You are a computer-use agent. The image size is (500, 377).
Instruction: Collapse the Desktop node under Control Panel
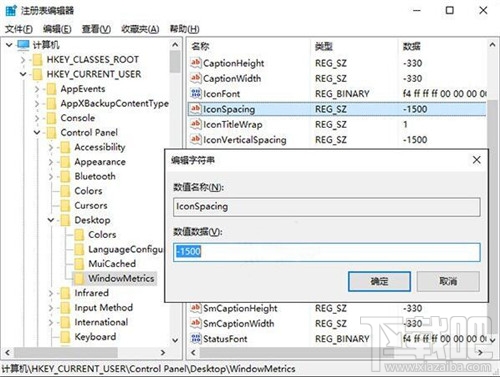[51, 220]
